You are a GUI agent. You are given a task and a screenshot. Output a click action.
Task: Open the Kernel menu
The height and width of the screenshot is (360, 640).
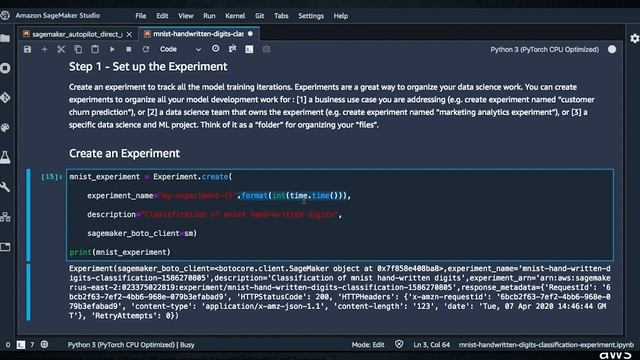coord(235,16)
